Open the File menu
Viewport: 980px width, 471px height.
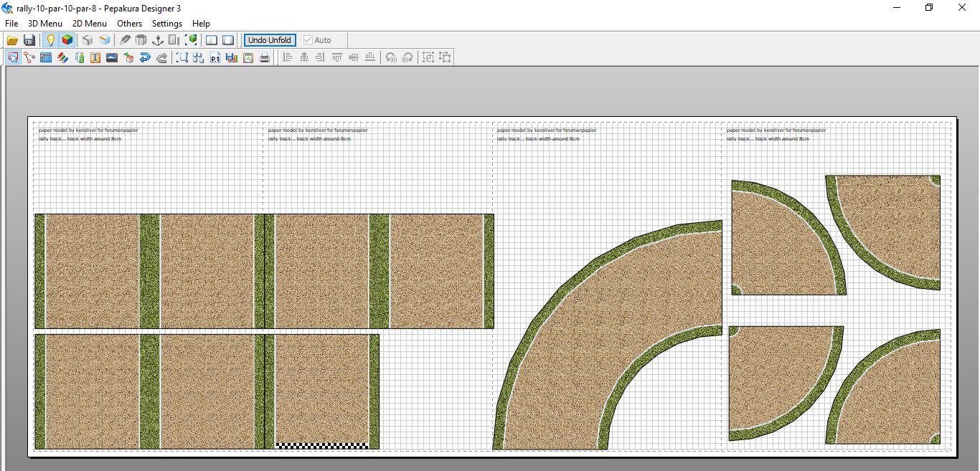tap(11, 24)
